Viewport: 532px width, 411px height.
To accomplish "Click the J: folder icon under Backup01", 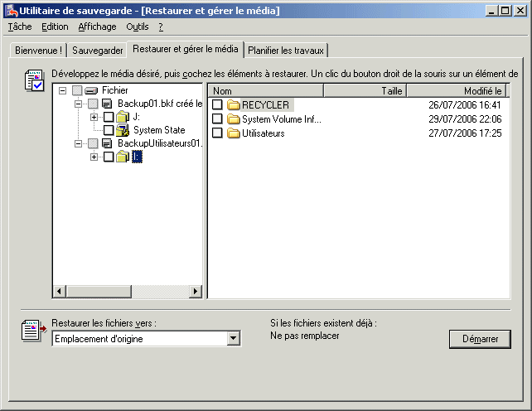I will [122, 117].
